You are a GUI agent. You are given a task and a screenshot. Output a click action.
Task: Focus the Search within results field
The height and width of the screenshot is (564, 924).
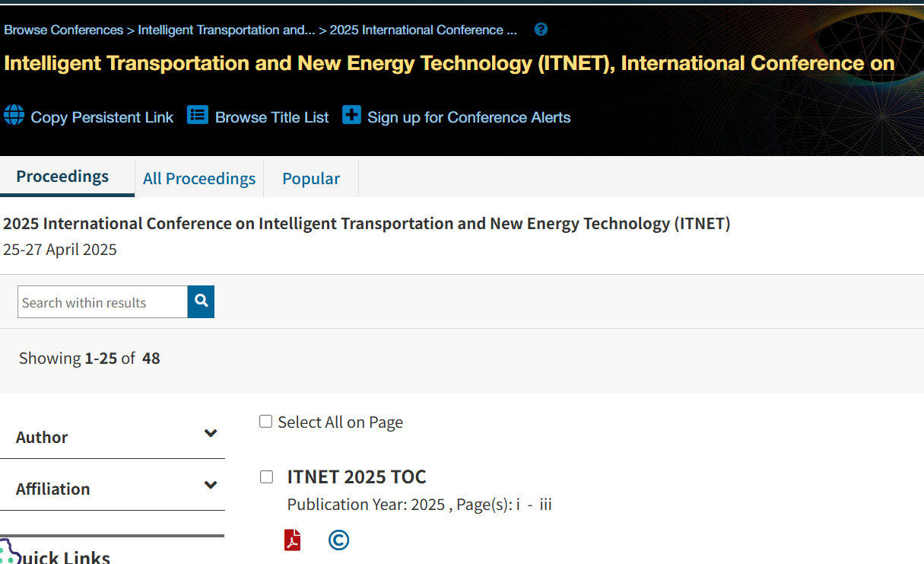pos(103,302)
